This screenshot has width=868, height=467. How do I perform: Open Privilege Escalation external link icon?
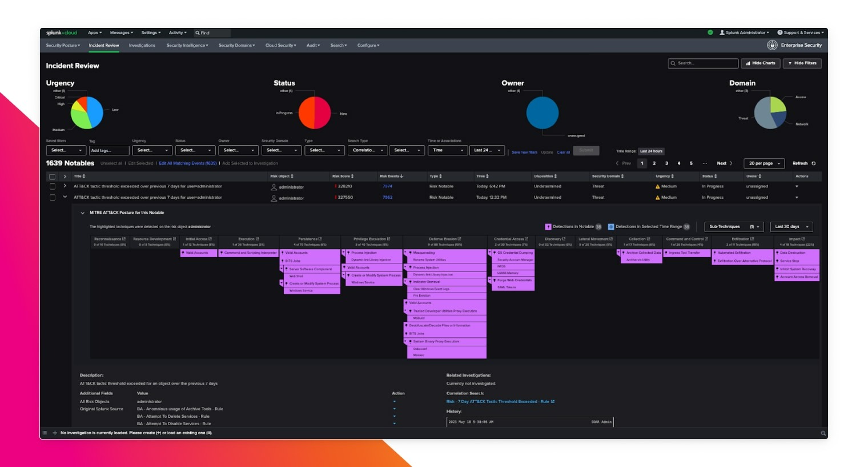389,239
